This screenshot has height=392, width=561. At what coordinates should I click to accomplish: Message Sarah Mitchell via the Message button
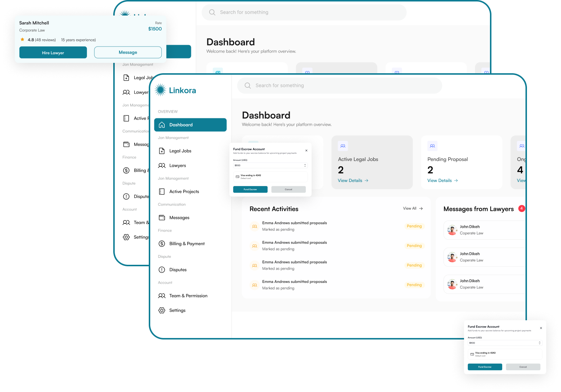tap(128, 53)
